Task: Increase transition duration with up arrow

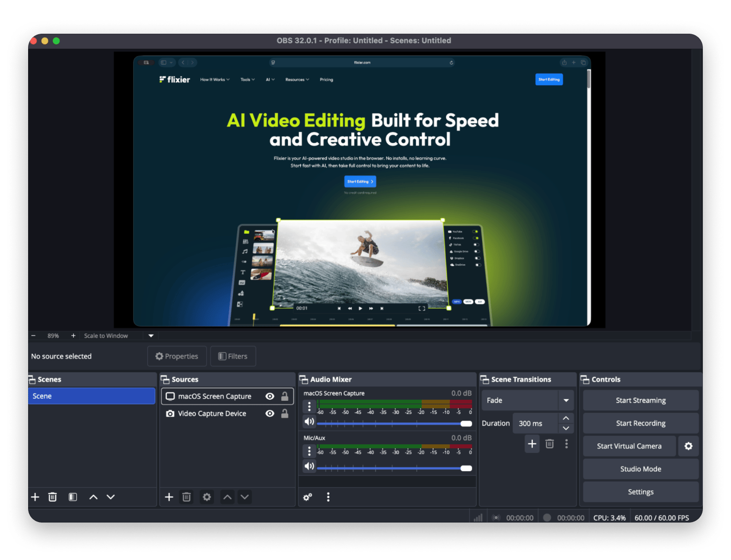Action: coord(566,418)
